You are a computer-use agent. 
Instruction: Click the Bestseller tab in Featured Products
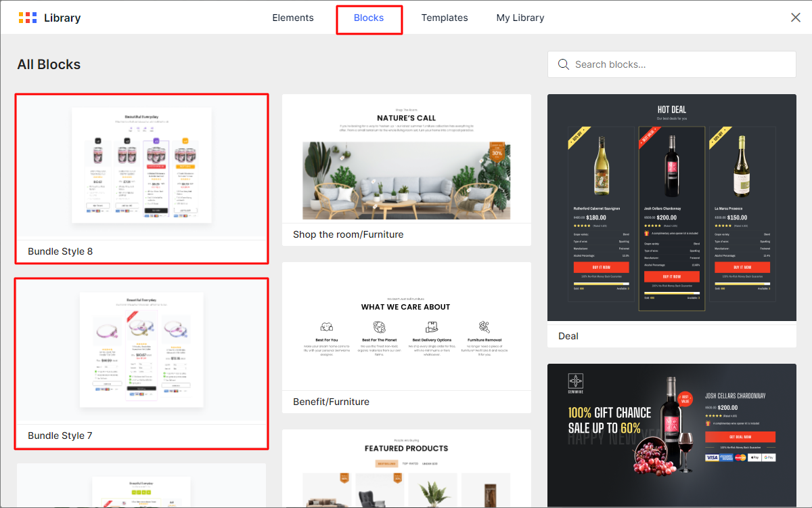(x=387, y=464)
